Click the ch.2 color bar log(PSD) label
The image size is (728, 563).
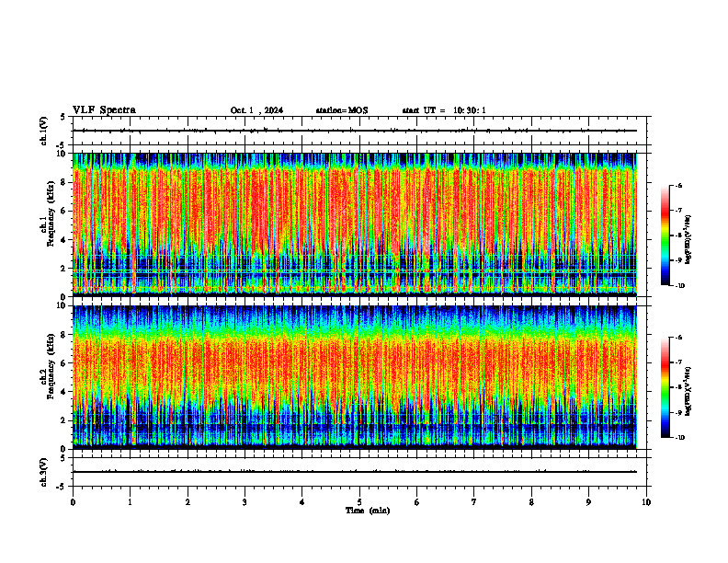688,391
